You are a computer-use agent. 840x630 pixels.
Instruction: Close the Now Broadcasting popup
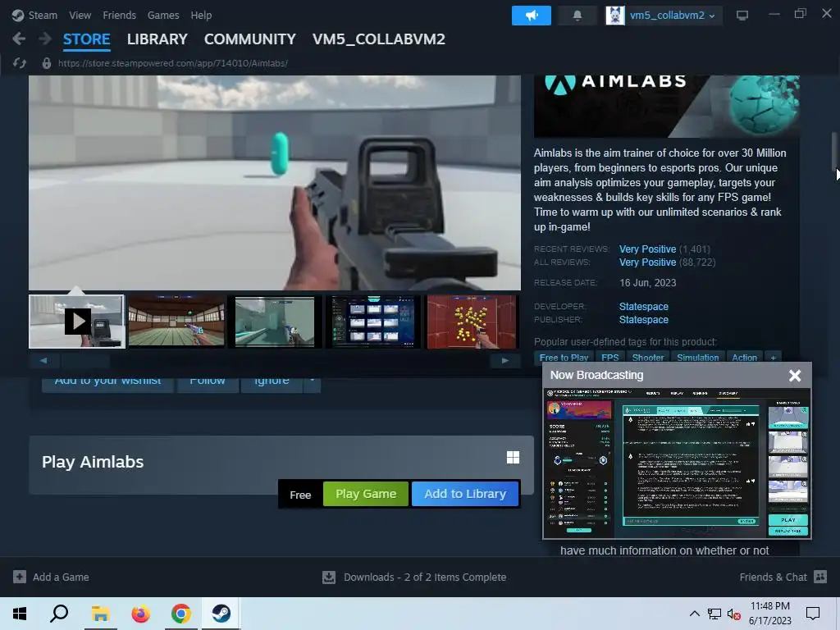795,376
